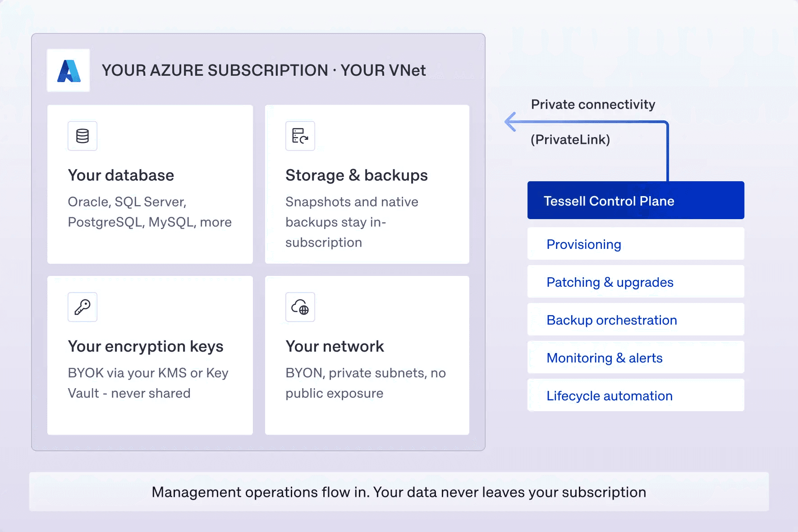Click the Your database heading

pos(121,175)
